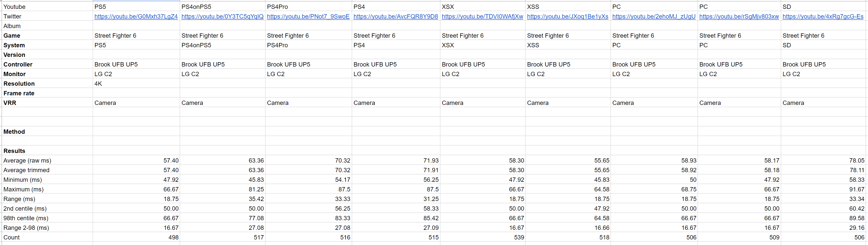Select PS5 average raw value 57.40
This screenshot has width=868, height=245.
(136, 161)
